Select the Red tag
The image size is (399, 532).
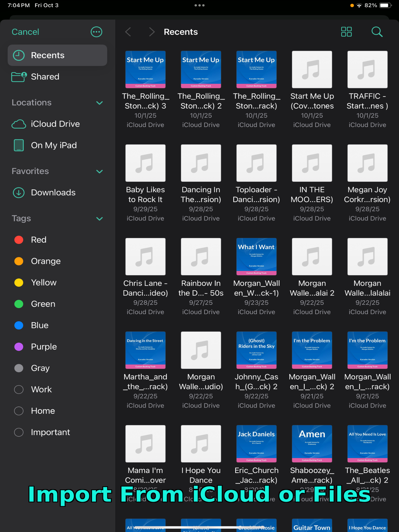tap(57, 240)
